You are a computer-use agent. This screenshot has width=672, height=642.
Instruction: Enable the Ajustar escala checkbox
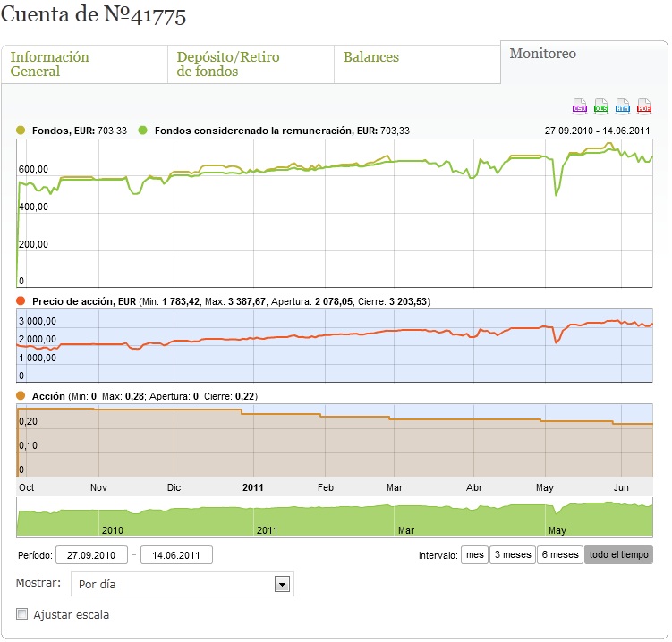coord(21,613)
